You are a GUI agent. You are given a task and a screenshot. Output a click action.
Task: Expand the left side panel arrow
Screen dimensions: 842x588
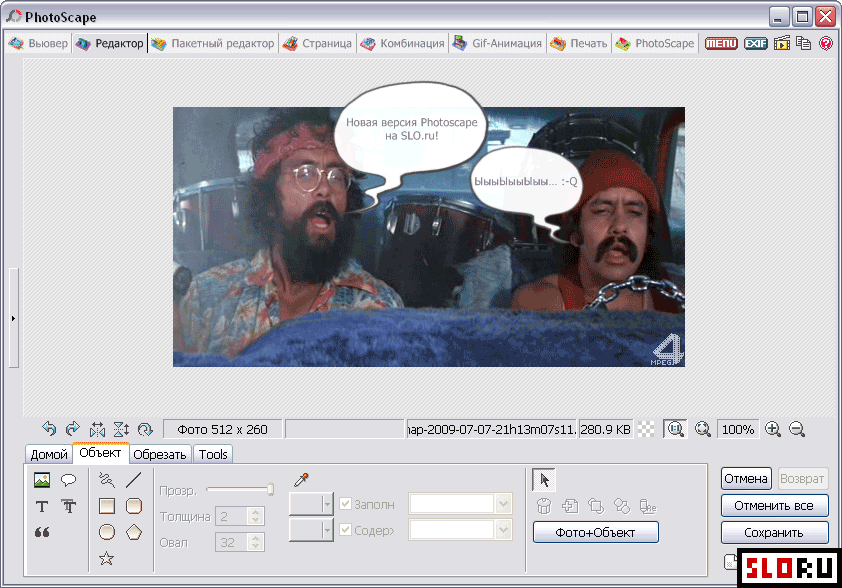pyautogui.click(x=13, y=318)
